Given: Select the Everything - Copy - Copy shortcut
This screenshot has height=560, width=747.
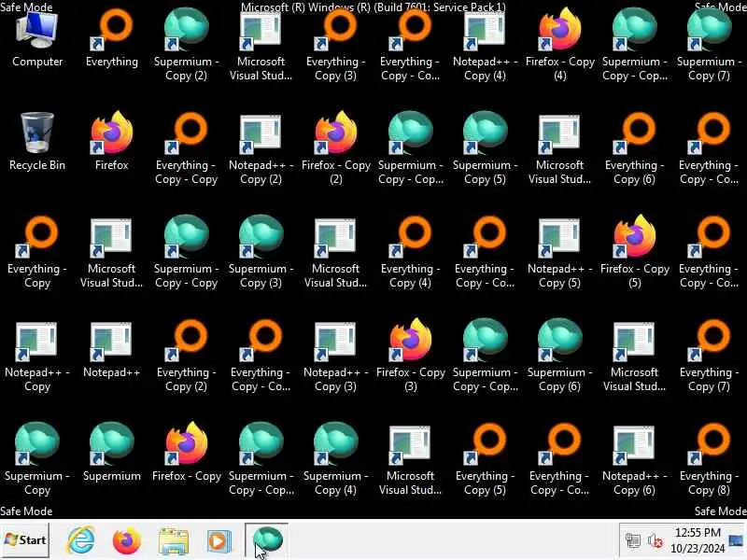Looking at the screenshot, I should tap(186, 149).
